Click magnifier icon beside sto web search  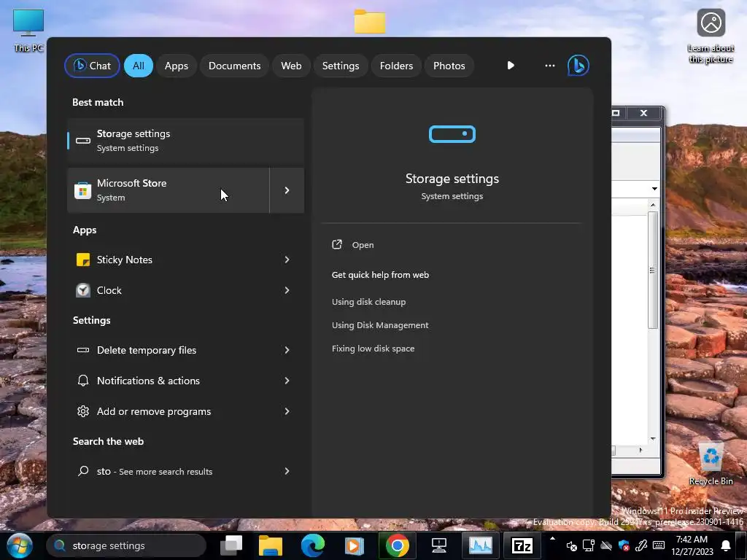coord(83,471)
